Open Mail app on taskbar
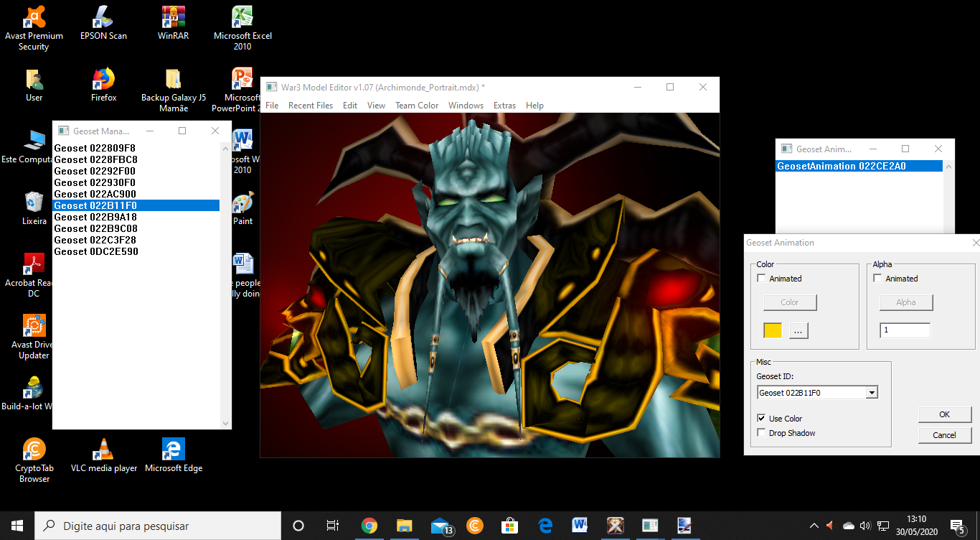 (440, 526)
